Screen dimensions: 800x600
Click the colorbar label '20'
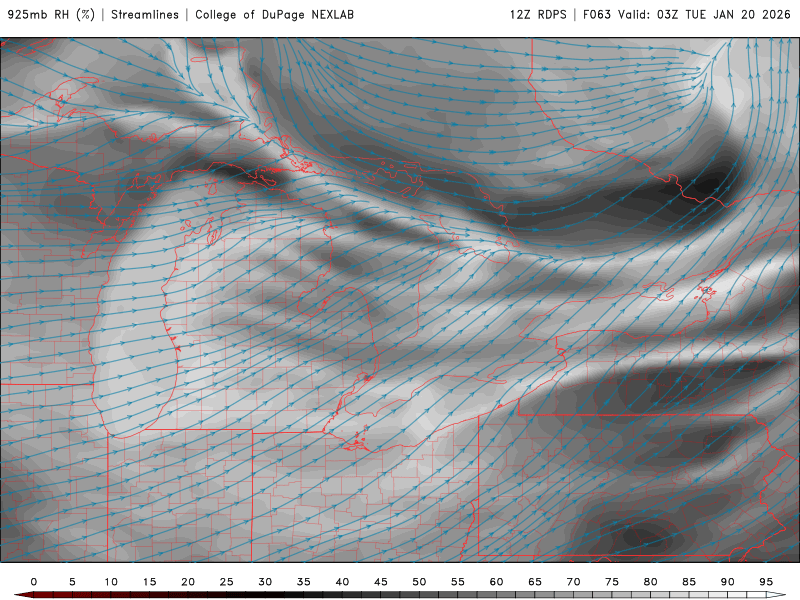[188, 582]
